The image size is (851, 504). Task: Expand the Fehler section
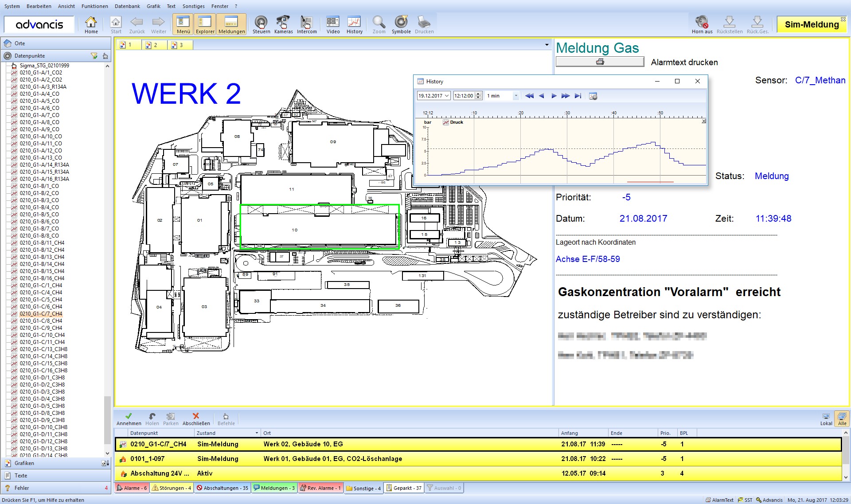56,488
